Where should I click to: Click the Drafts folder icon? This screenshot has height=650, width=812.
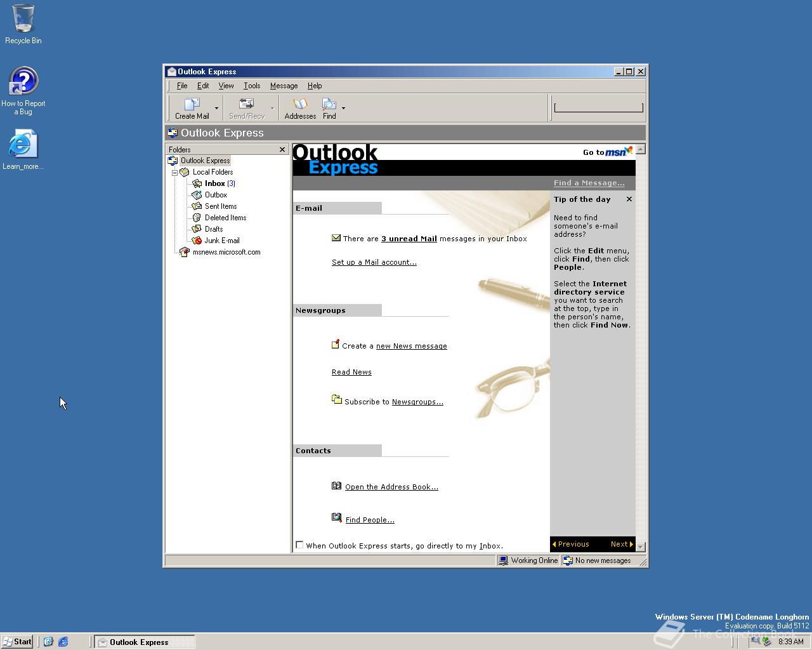(197, 229)
